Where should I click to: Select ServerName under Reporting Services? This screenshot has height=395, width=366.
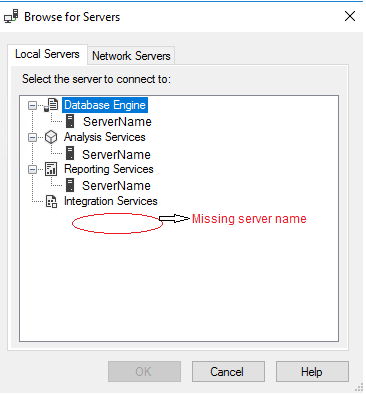tap(116, 186)
